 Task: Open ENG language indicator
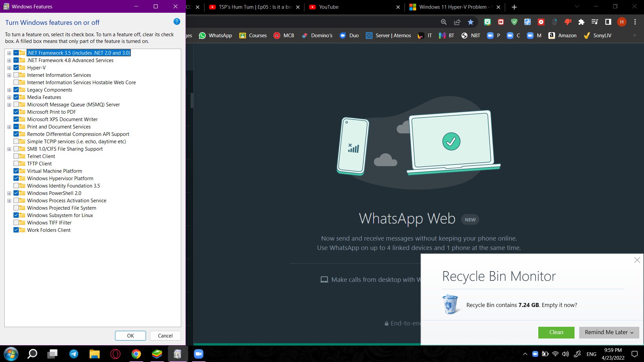[591, 354]
